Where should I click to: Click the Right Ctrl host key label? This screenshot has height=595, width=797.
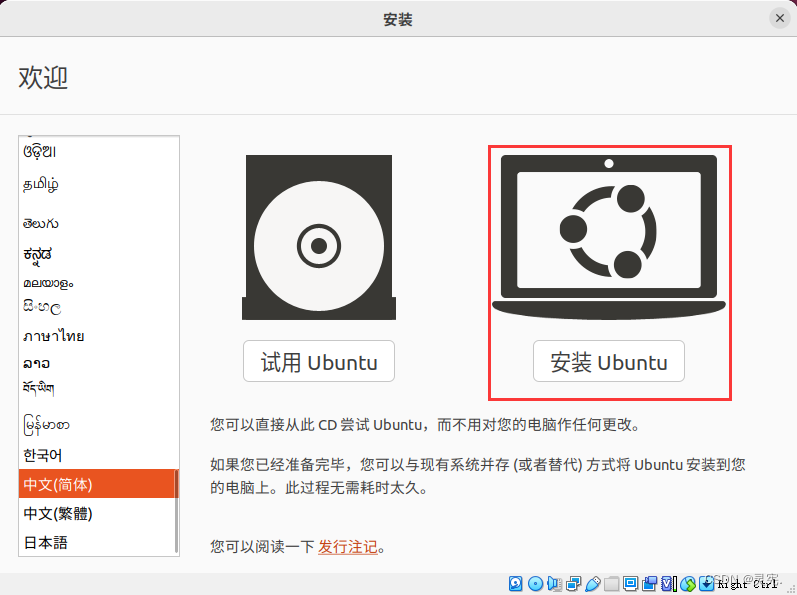pos(747,584)
